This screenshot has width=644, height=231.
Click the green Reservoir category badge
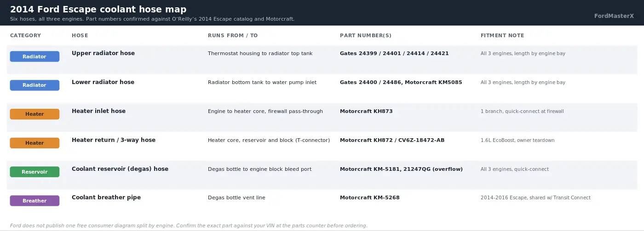[34, 172]
